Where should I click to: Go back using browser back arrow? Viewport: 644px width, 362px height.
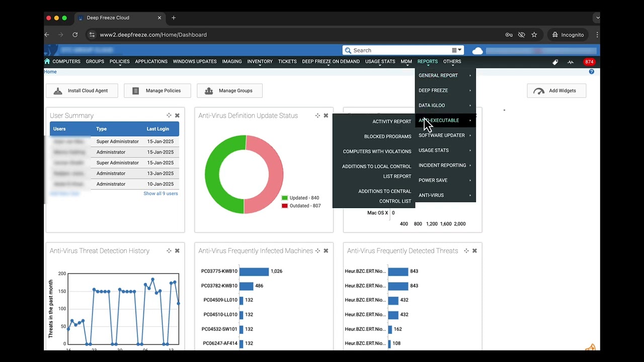(47, 35)
